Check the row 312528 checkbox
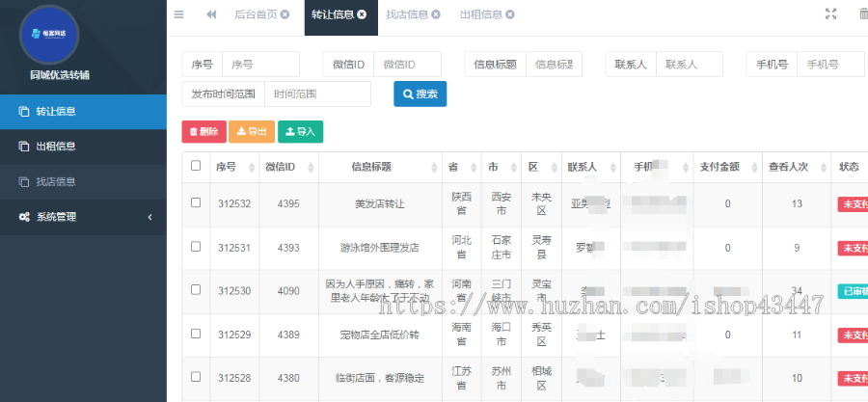 pos(196,377)
